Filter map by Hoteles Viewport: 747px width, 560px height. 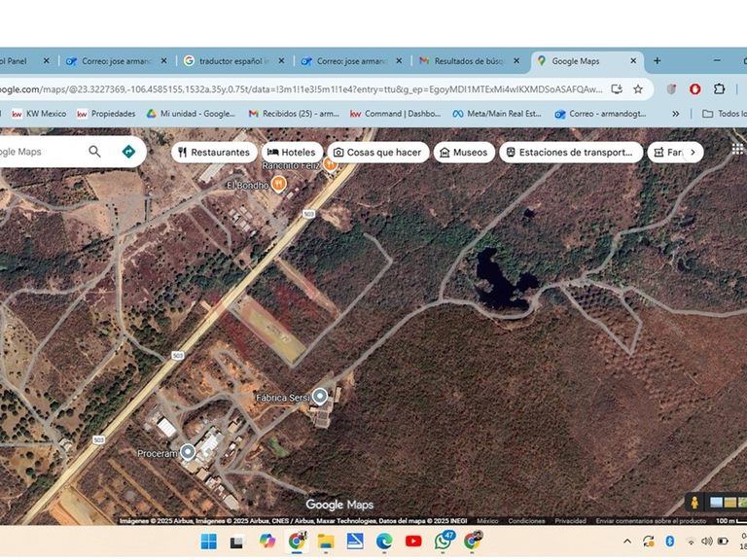pyautogui.click(x=291, y=153)
